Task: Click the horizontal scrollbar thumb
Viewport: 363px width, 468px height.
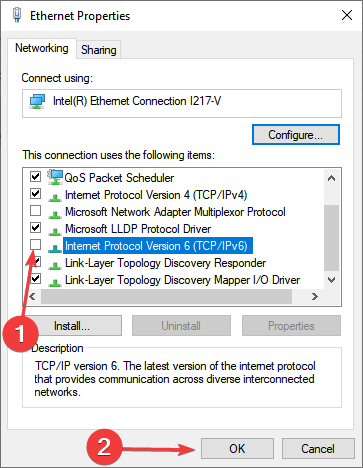Action: [x=167, y=296]
